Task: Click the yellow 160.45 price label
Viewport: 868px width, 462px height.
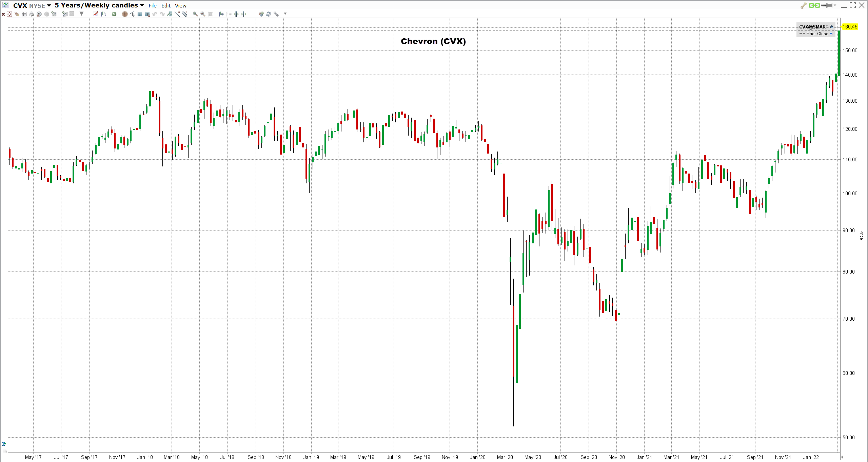Action: click(x=850, y=27)
